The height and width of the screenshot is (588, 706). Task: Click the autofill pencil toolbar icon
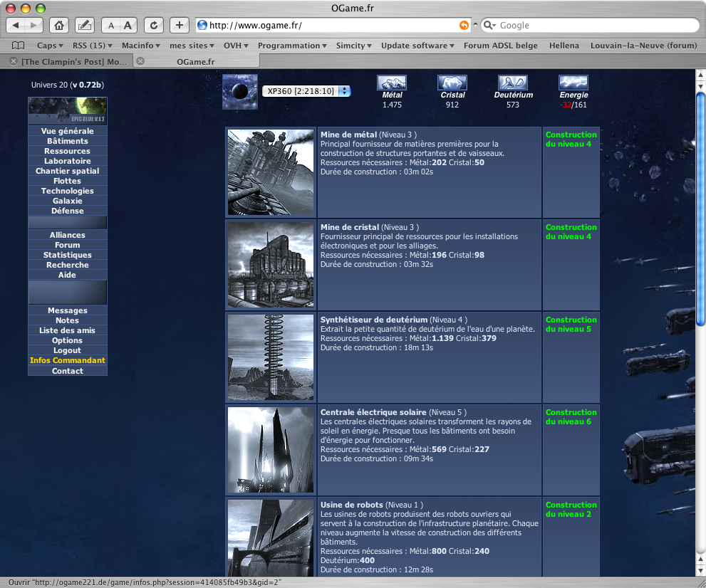(84, 25)
